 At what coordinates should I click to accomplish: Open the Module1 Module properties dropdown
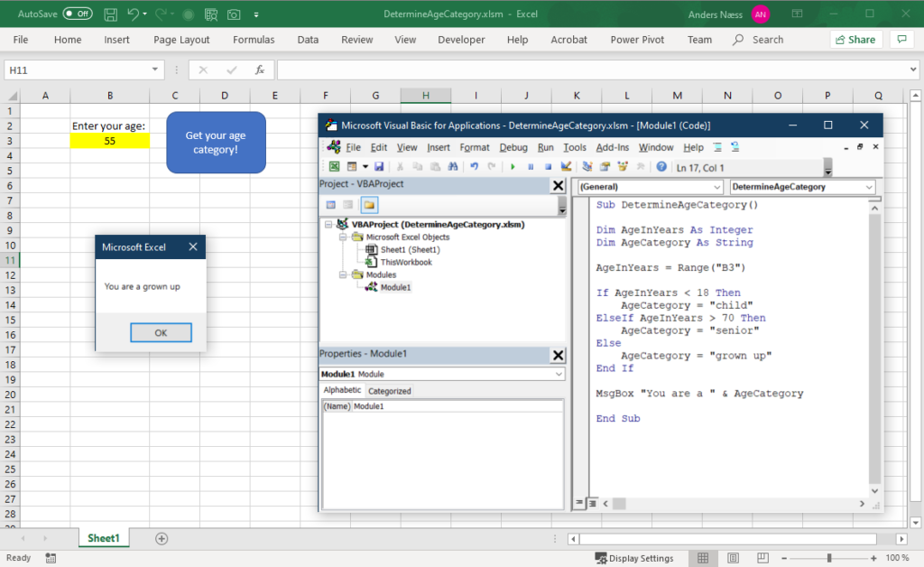point(559,375)
